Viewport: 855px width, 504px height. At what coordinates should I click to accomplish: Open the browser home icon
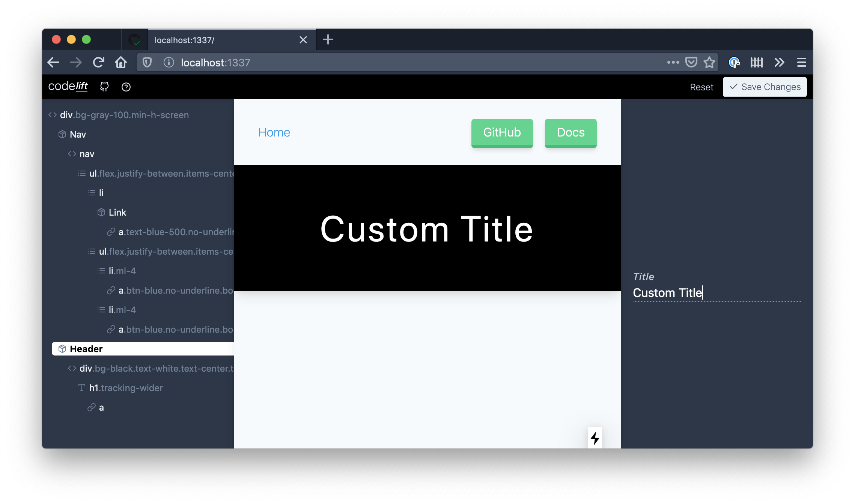(x=121, y=62)
